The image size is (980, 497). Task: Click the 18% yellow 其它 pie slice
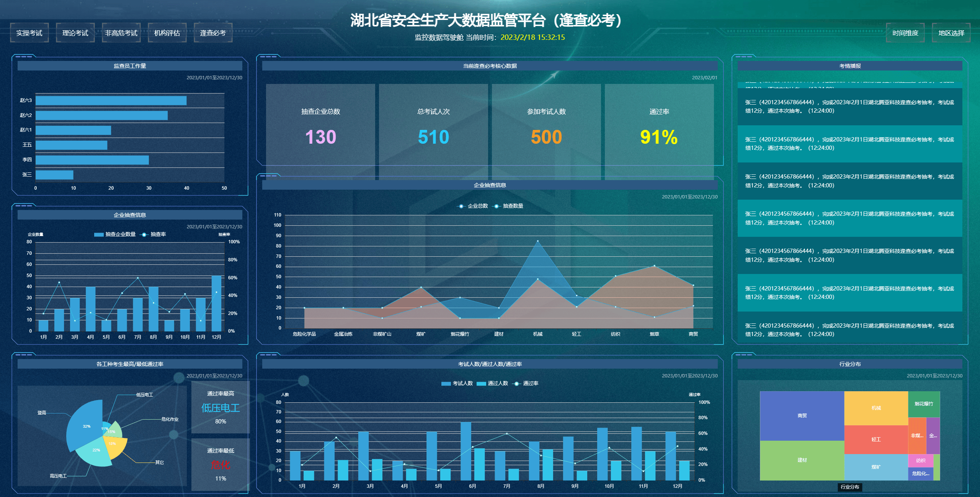[x=116, y=446]
